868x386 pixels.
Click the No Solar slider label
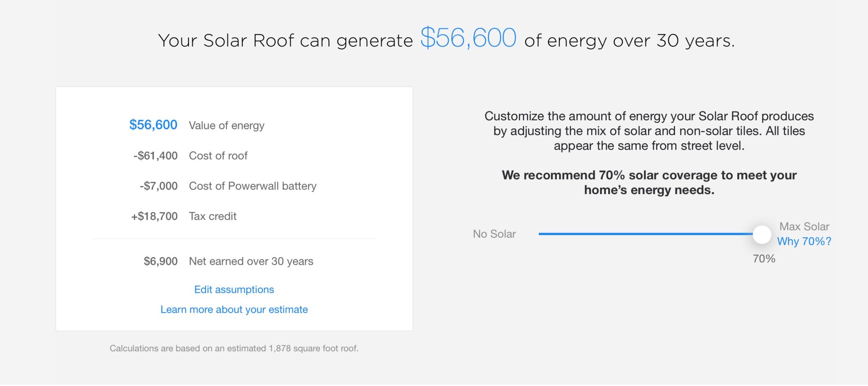tap(494, 234)
